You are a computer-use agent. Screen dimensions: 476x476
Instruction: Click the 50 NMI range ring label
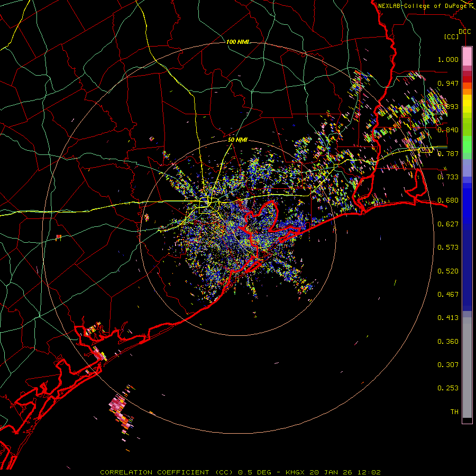pyautogui.click(x=237, y=140)
